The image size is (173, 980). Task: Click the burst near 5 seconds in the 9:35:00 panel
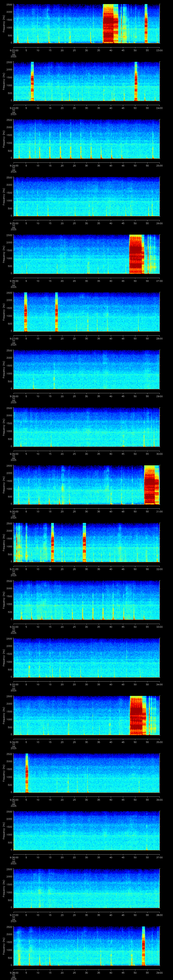[27, 773]
